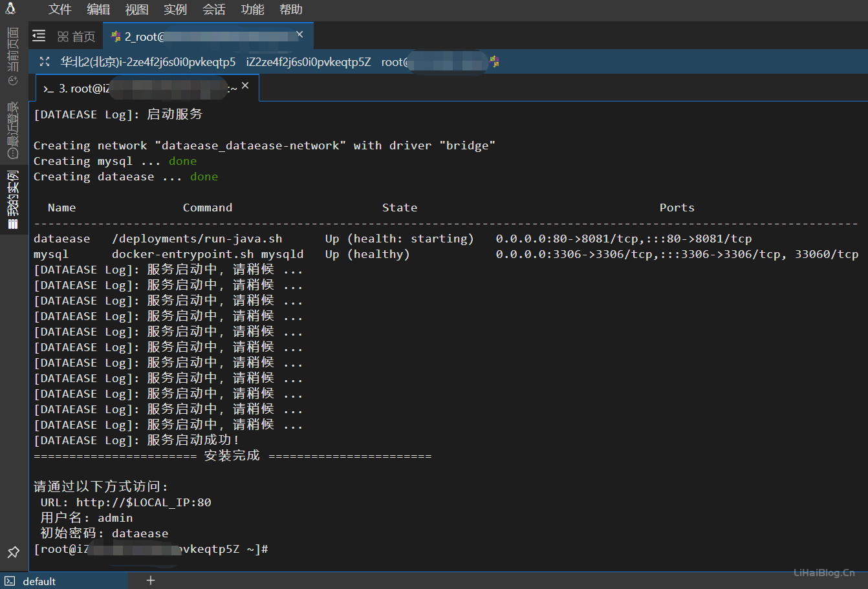
Task: Select the default terminal profile tab
Action: coord(64,581)
